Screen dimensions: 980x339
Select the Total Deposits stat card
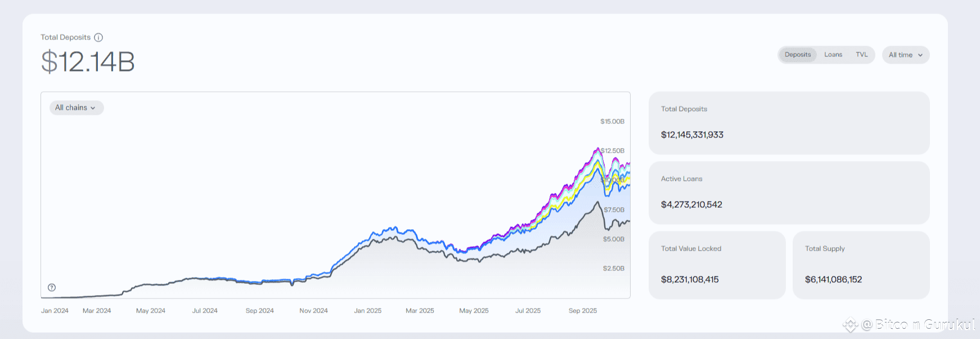tap(789, 123)
